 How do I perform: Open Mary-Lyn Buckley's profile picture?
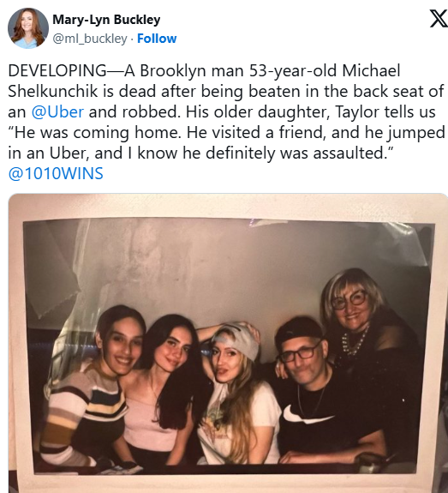[x=28, y=28]
